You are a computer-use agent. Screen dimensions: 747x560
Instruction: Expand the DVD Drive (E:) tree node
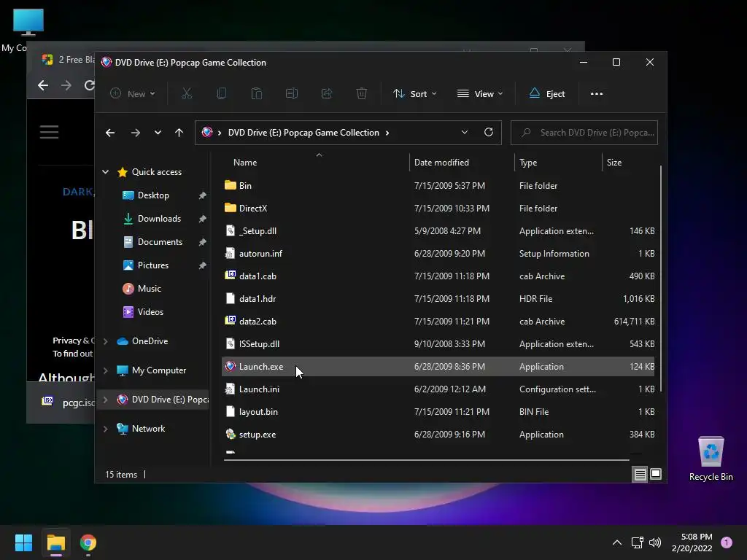105,400
